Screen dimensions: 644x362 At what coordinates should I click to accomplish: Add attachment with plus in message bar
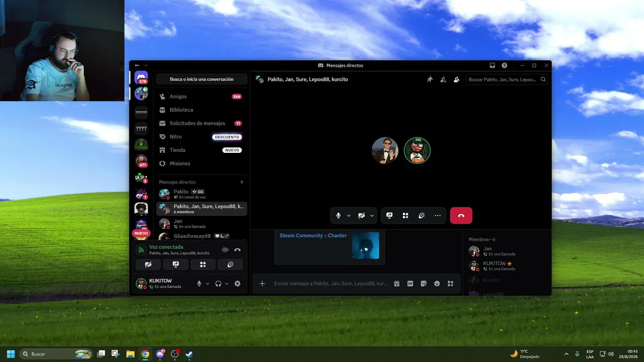[262, 284]
